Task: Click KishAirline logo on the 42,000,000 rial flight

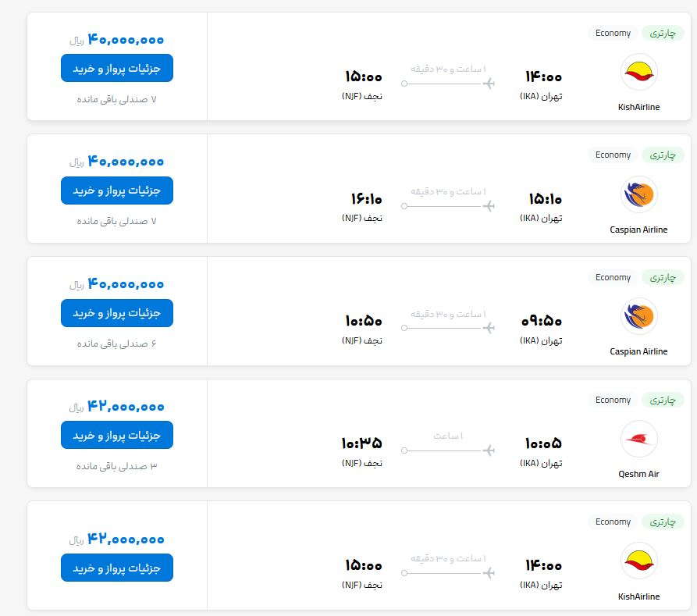Action: click(x=638, y=561)
